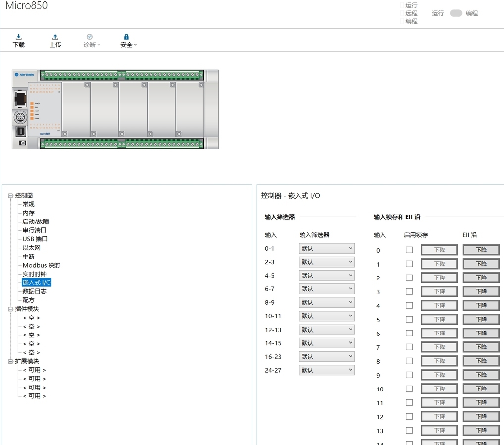Image resolution: width=504 pixels, height=445 pixels.
Task: Click EII 沿 下降 button for input 4
Action: tap(481, 305)
